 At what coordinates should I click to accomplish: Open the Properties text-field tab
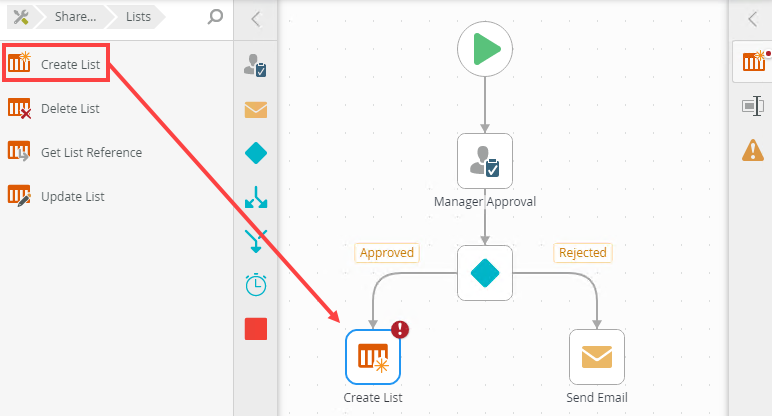coord(753,106)
